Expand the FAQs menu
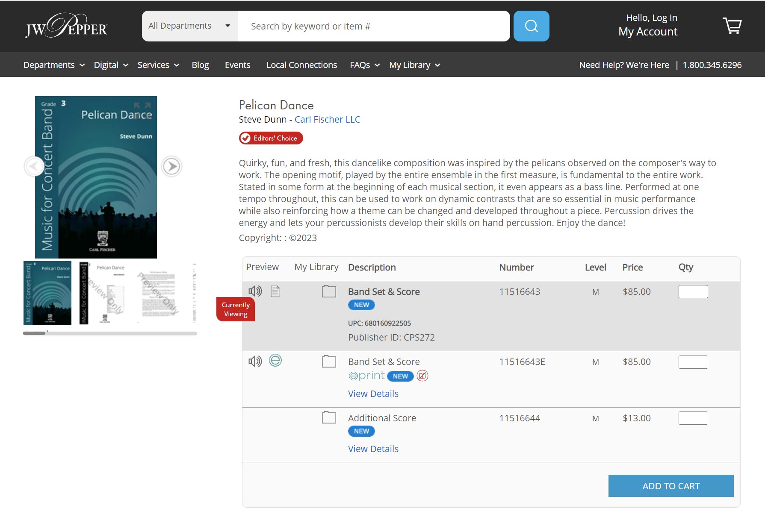Viewport: 765px width, 532px height. point(365,65)
